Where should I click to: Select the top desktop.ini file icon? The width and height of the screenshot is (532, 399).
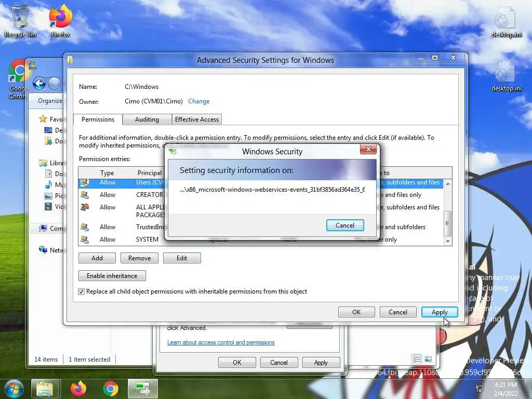coord(506,22)
